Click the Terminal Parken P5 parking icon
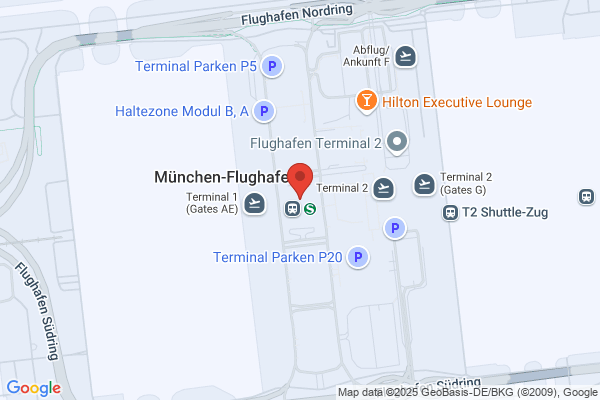The height and width of the screenshot is (400, 600). 272,66
